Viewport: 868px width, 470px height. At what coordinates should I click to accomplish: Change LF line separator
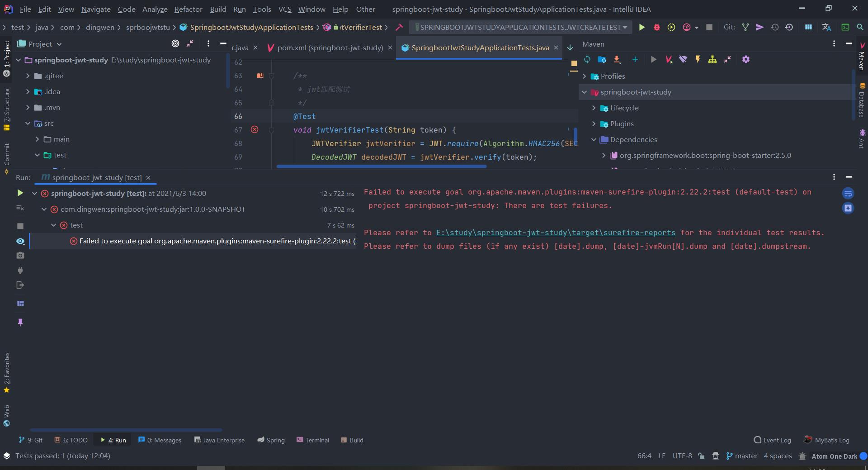pyautogui.click(x=662, y=456)
